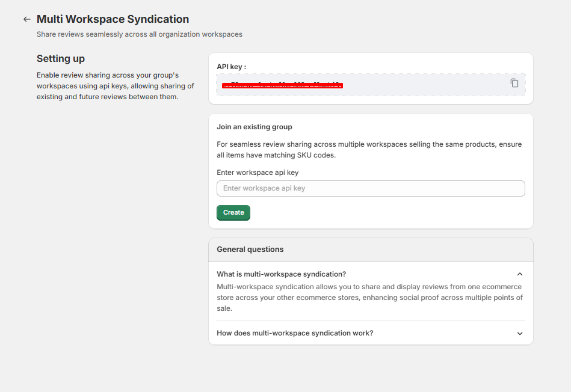
Task: Click the multi-workspace syndication answer paragraph
Action: tap(369, 298)
